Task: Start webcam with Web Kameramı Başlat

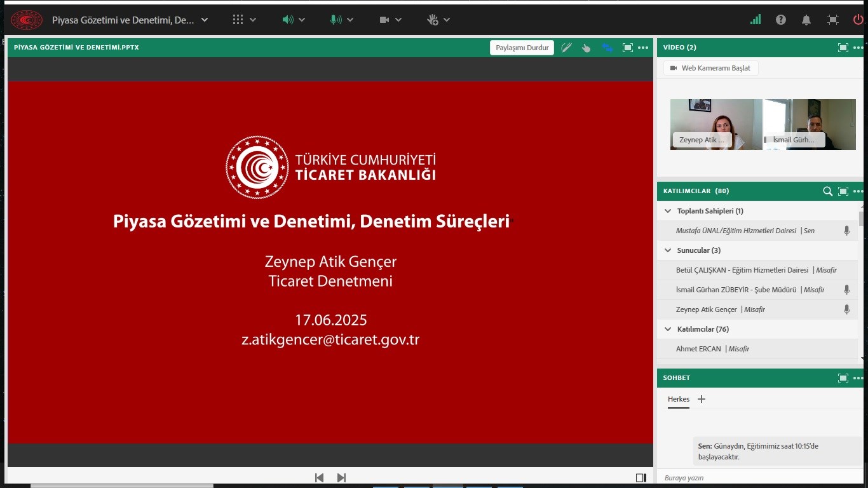Action: click(710, 68)
